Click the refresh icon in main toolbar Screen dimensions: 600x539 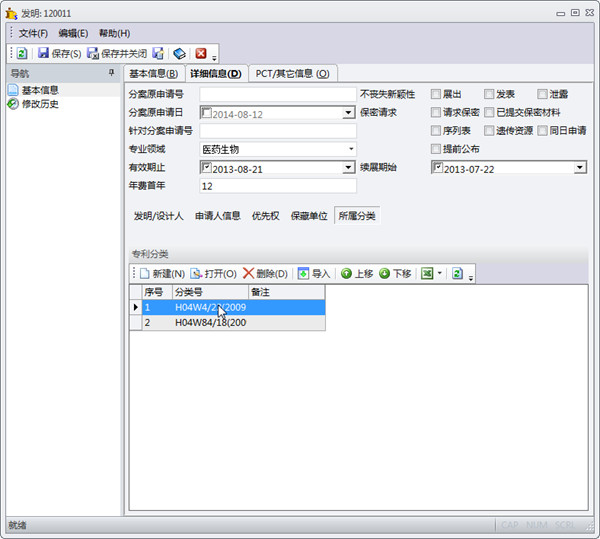[x=22, y=53]
